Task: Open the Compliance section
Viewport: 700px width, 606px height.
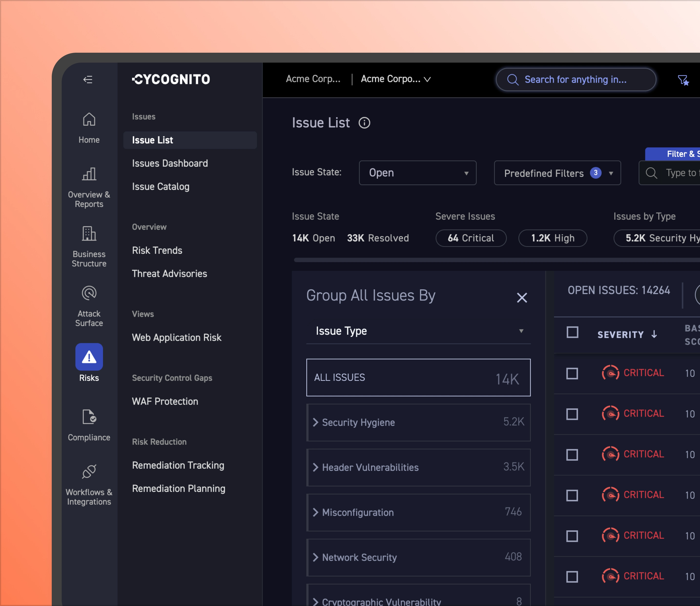Action: [89, 425]
